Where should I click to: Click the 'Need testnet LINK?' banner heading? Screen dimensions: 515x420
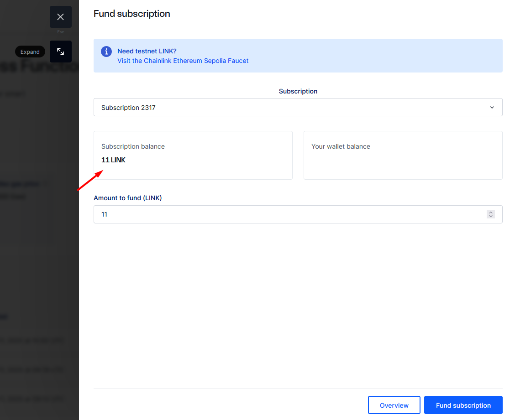(147, 51)
